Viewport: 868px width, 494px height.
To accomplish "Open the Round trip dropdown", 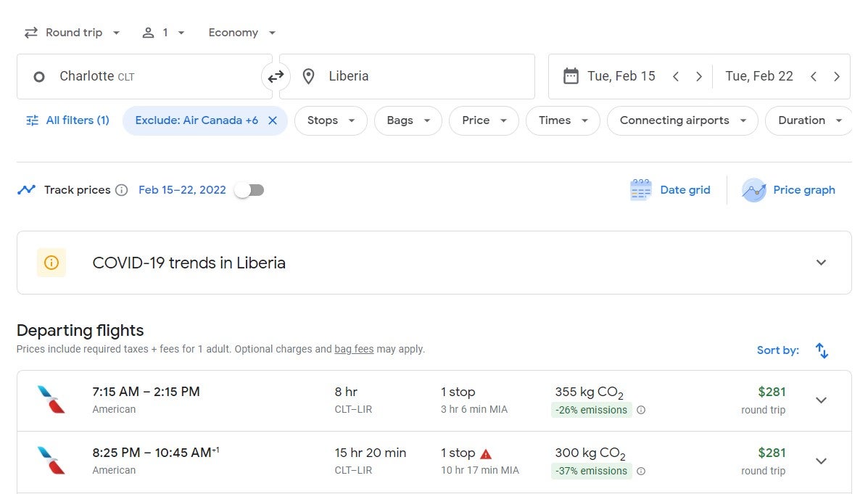I will pyautogui.click(x=72, y=33).
